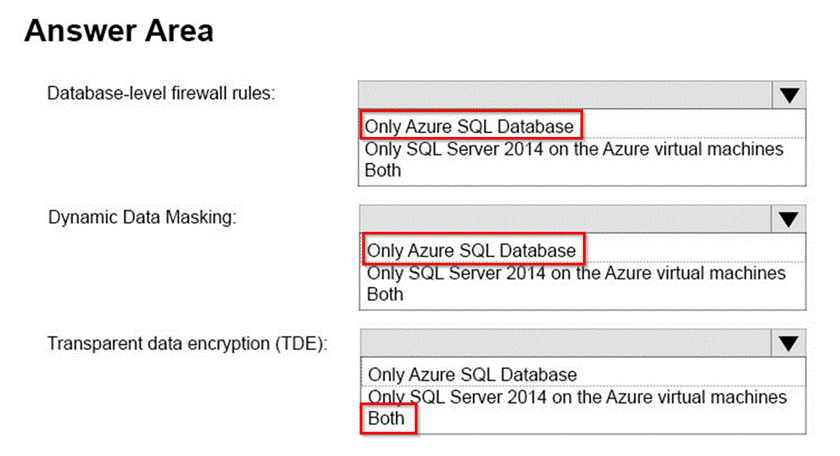Choose Only Azure SQL Database for TDE
The height and width of the screenshot is (456, 840).
pos(472,374)
